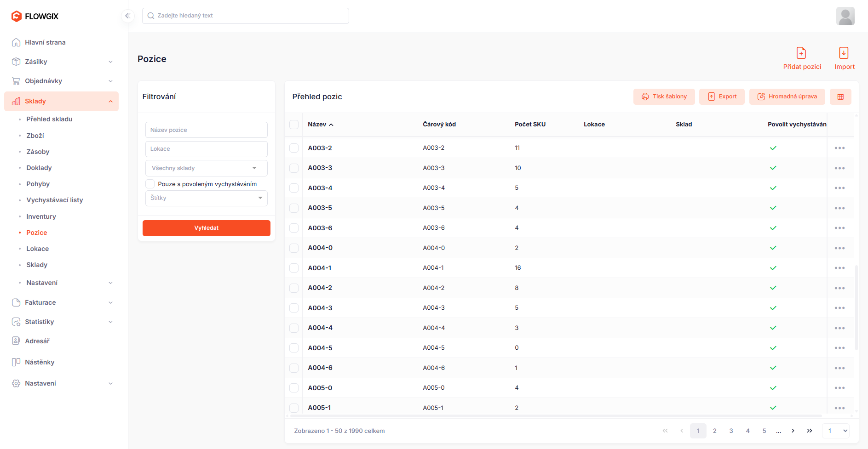Open the user avatar profile
Viewport: 868px width, 449px height.
(845, 16)
